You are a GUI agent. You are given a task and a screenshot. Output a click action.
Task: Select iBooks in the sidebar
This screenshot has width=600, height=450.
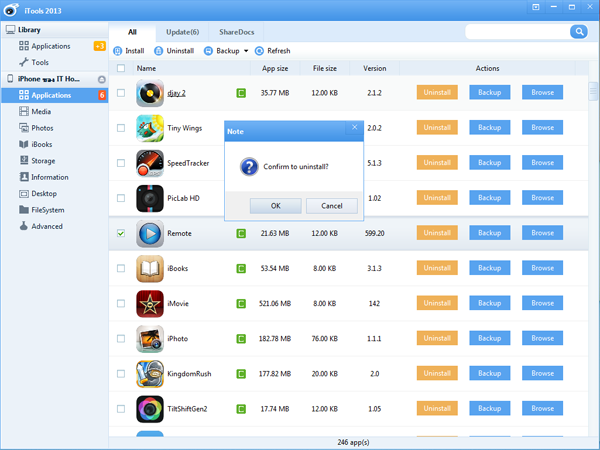tap(42, 144)
